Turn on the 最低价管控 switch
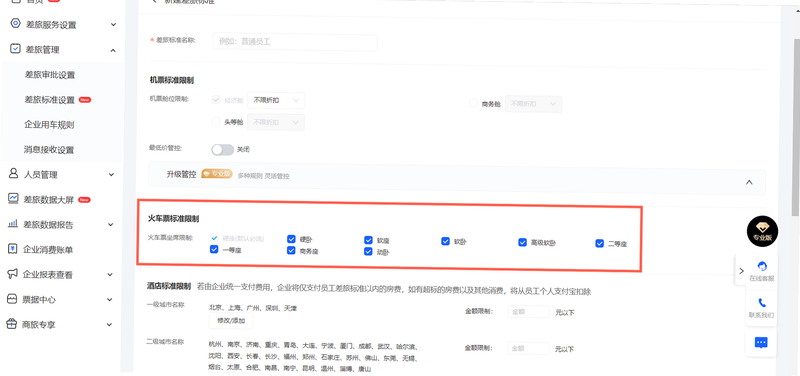Image resolution: width=800 pixels, height=376 pixels. coord(223,149)
